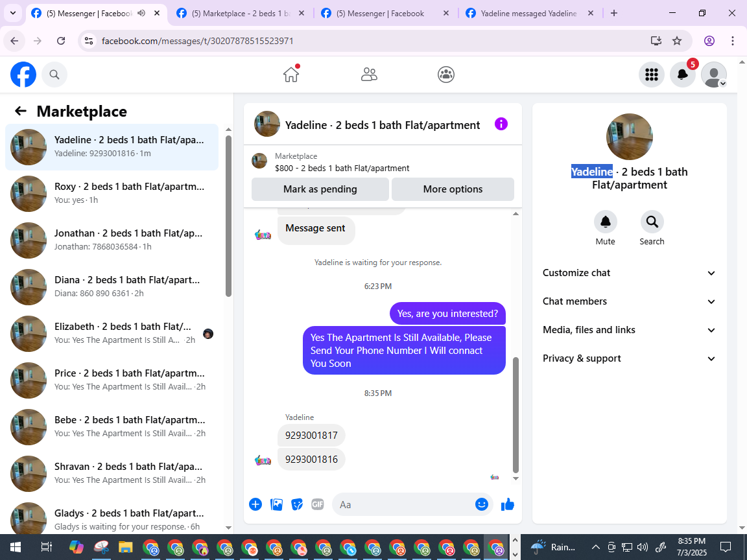Open Elizabeth conversation
Image resolution: width=747 pixels, height=560 pixels.
(112, 333)
